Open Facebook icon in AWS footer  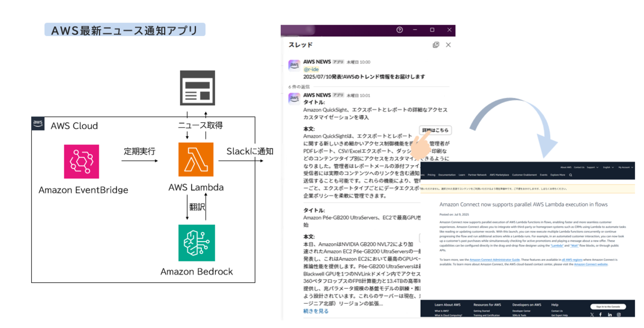pos(601,315)
